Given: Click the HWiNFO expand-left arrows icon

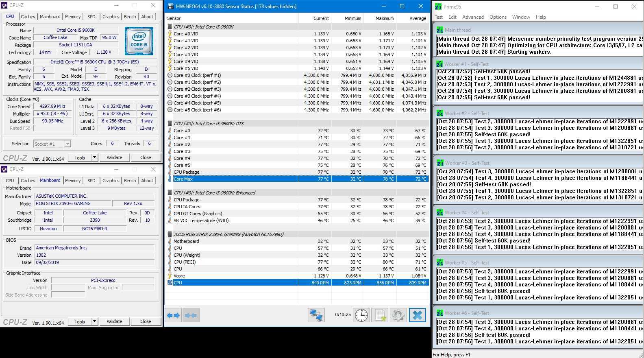Looking at the screenshot, I should click(x=173, y=315).
